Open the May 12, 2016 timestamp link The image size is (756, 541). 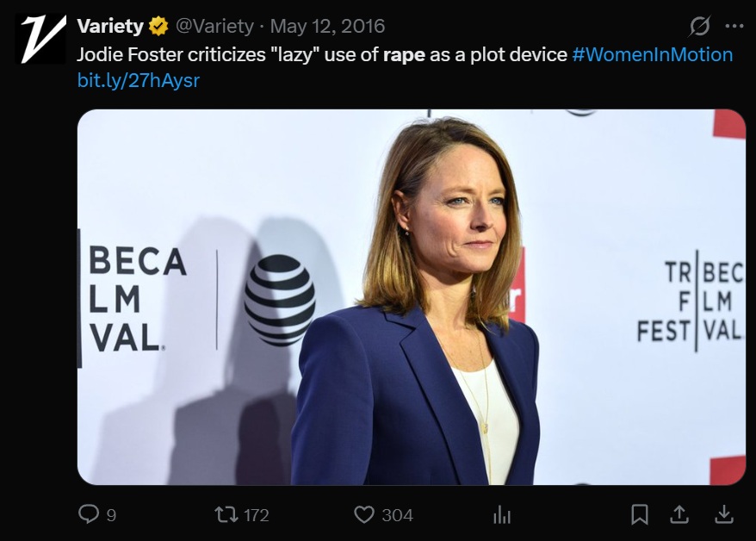pyautogui.click(x=328, y=26)
